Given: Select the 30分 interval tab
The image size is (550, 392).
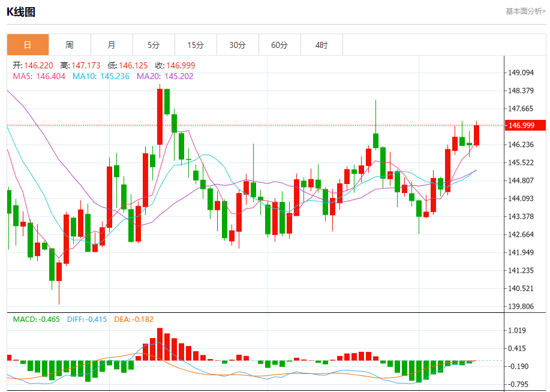Looking at the screenshot, I should coord(238,45).
